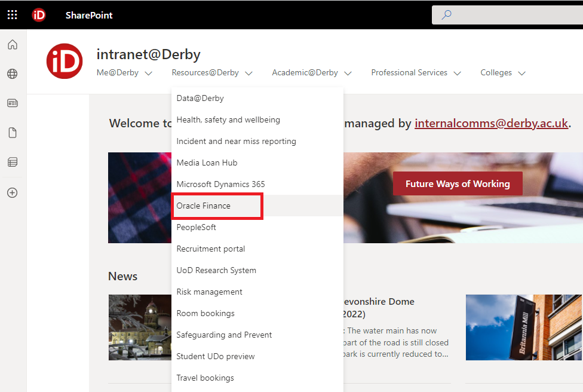This screenshot has width=583, height=392.
Task: Open Student UDo preview
Action: [x=257, y=356]
